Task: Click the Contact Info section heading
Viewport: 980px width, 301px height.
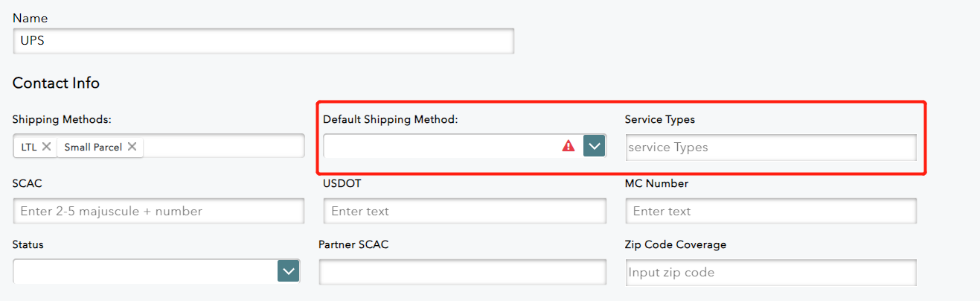Action: (56, 83)
